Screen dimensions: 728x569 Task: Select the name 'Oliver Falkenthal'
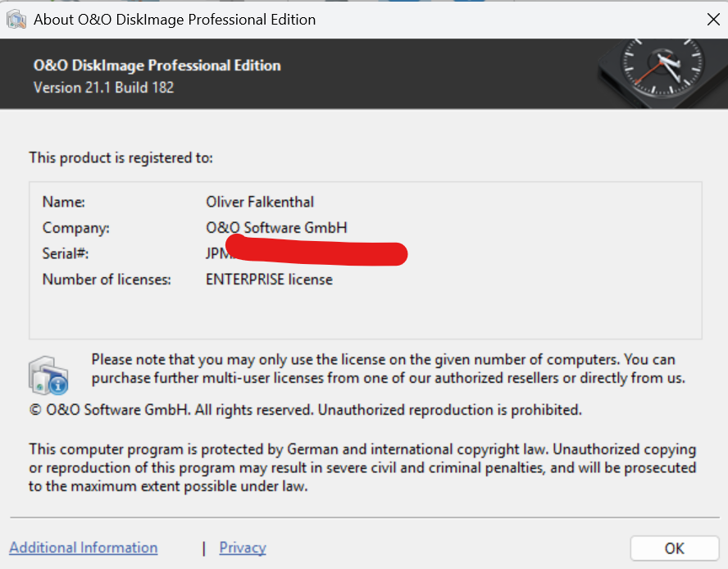tap(260, 202)
